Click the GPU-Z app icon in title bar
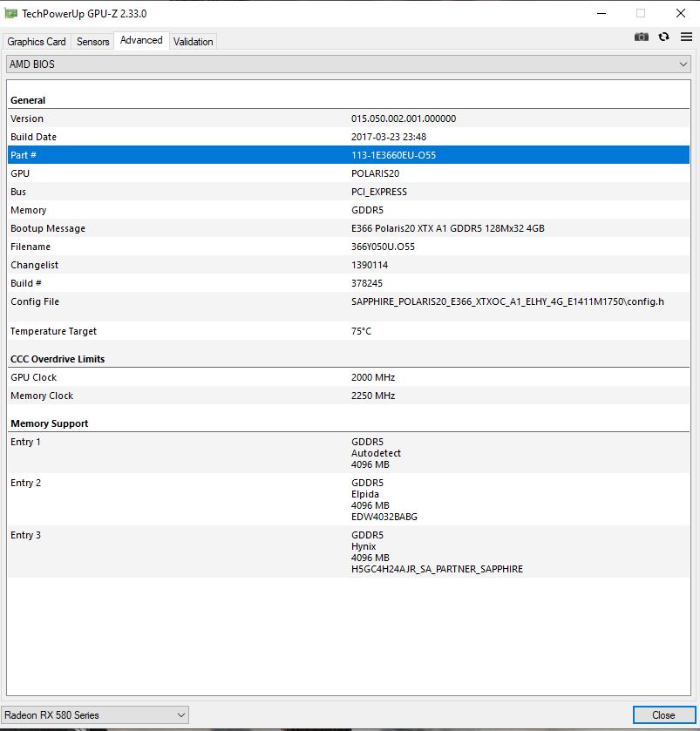The image size is (700, 731). tap(10, 14)
